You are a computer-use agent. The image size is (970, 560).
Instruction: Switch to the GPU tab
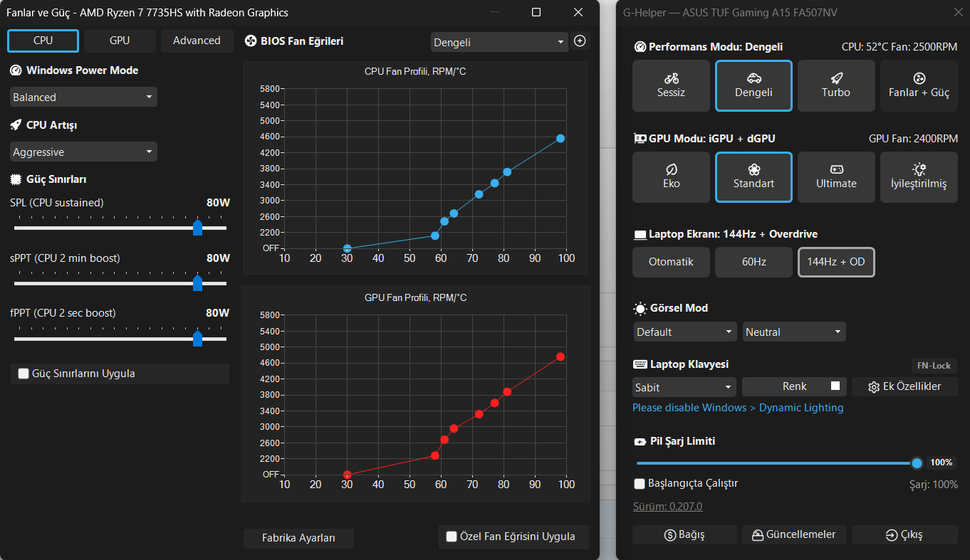[x=120, y=41]
